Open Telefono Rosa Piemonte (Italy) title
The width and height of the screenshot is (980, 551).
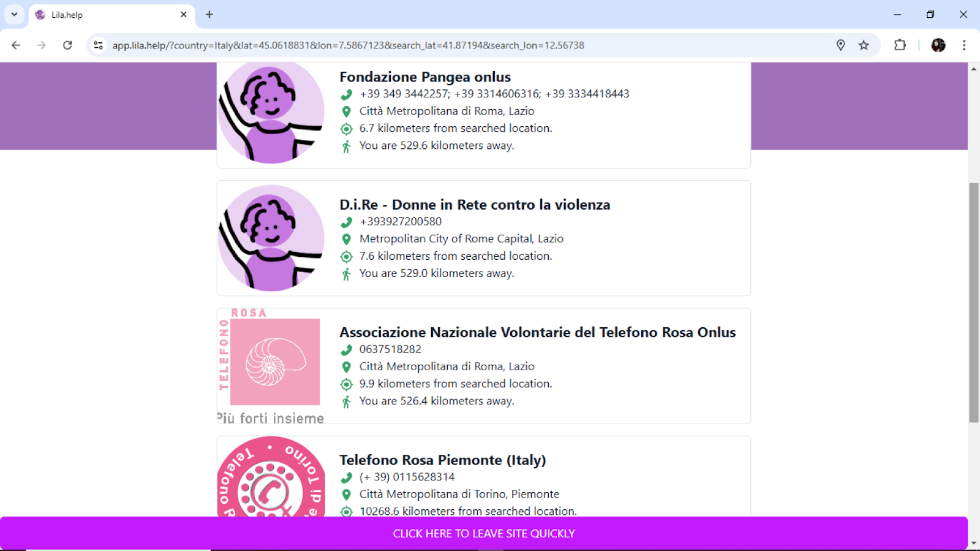pos(443,460)
